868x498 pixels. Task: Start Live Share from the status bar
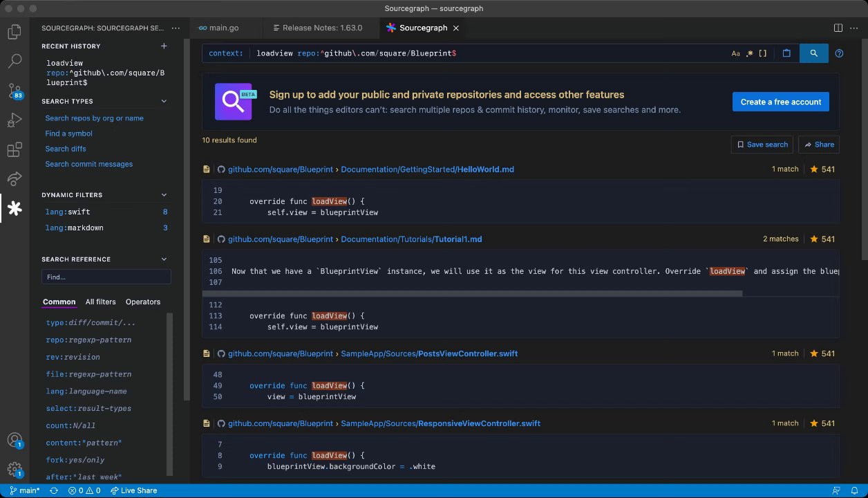(x=134, y=490)
